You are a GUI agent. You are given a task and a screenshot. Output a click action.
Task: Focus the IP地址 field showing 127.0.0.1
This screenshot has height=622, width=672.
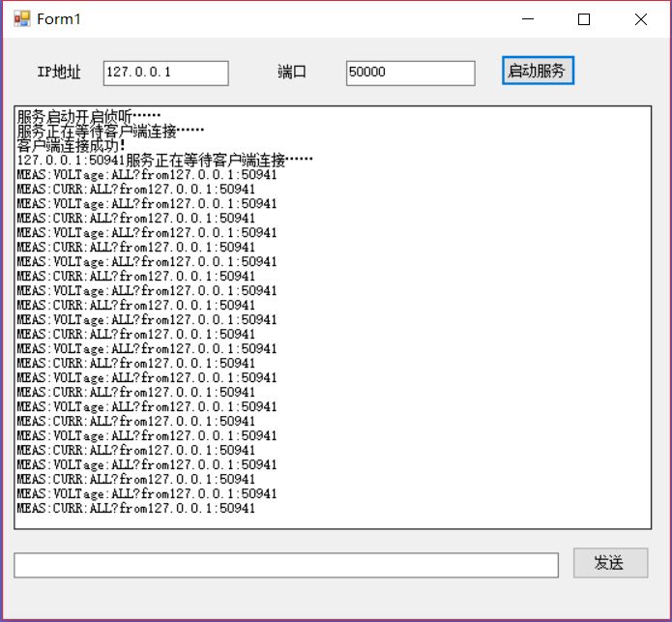click(166, 73)
